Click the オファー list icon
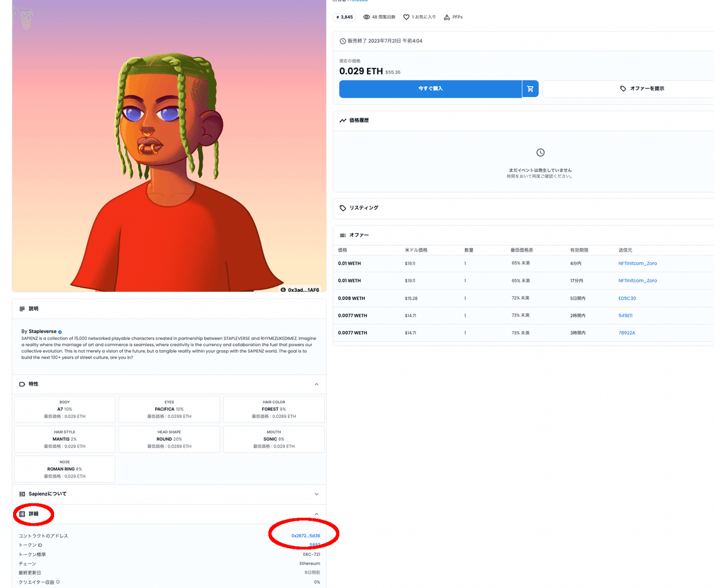 tap(343, 235)
